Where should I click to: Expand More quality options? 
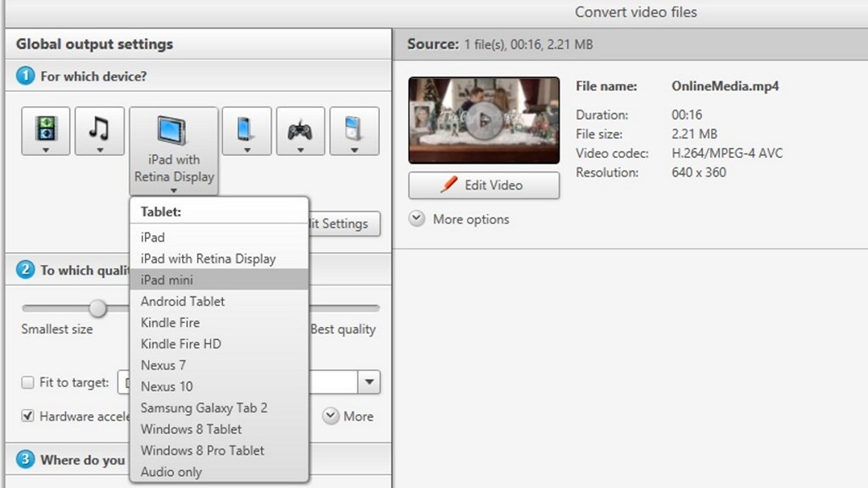(x=348, y=416)
